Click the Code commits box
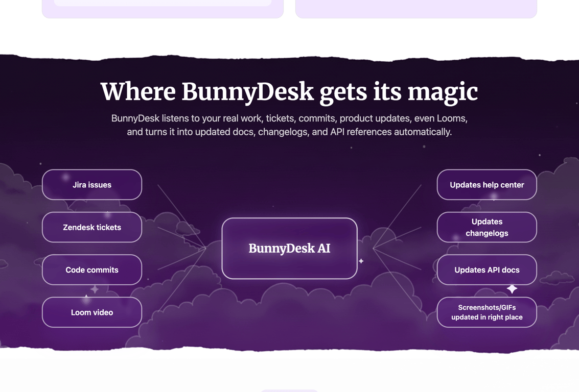The image size is (579, 392). (x=92, y=269)
